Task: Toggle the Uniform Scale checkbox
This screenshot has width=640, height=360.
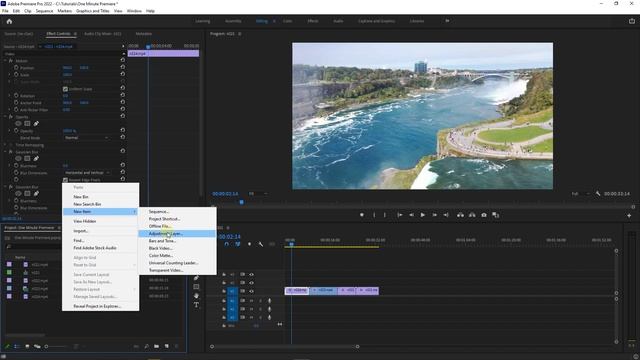Action: (x=65, y=89)
